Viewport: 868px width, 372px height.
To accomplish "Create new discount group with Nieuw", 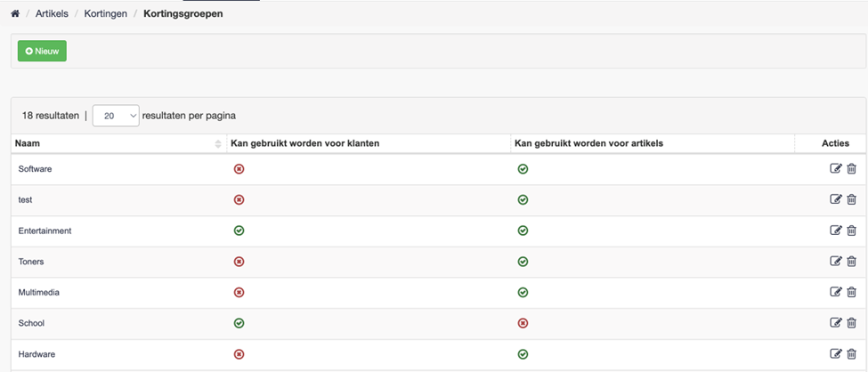I will 42,51.
